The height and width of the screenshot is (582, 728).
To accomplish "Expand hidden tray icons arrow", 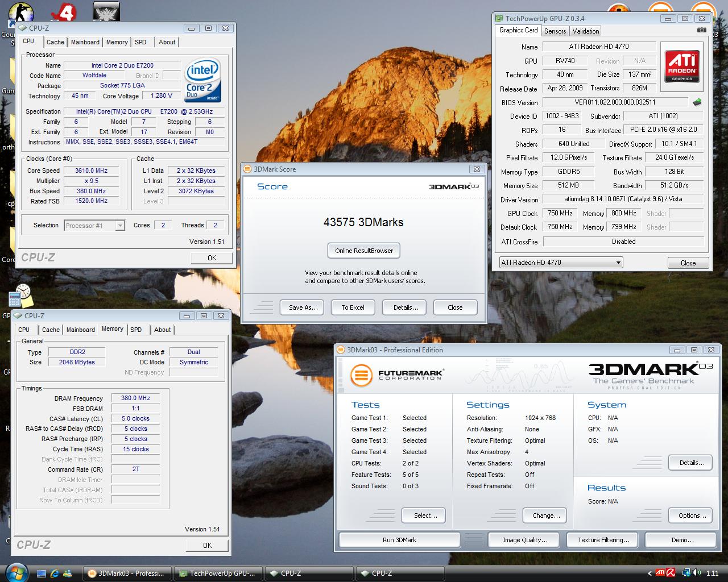I will 650,573.
